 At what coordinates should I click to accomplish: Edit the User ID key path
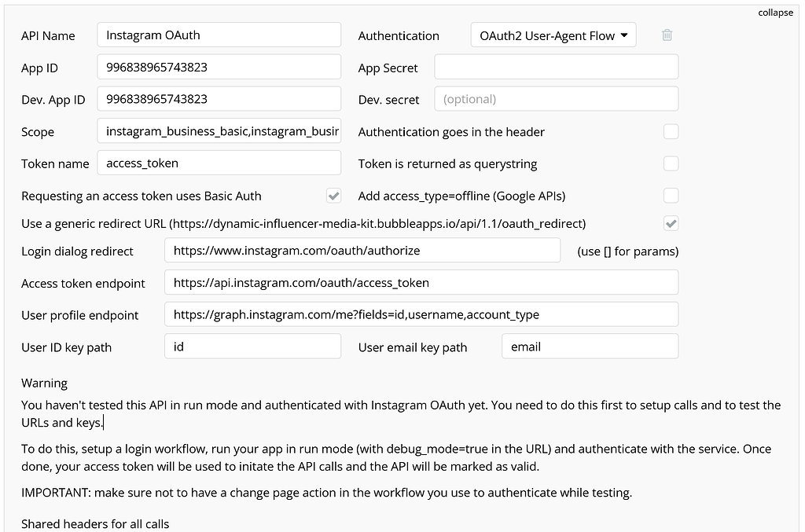click(x=252, y=347)
